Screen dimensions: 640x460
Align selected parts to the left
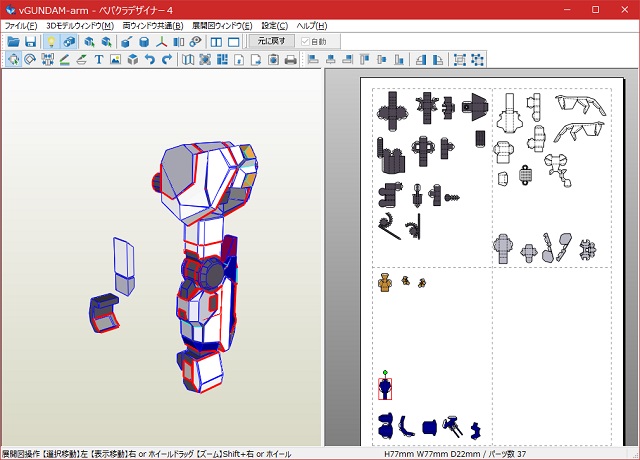[313, 60]
